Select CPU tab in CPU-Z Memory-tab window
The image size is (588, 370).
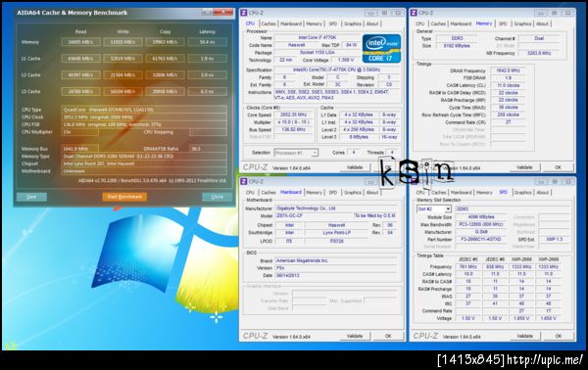(420, 23)
